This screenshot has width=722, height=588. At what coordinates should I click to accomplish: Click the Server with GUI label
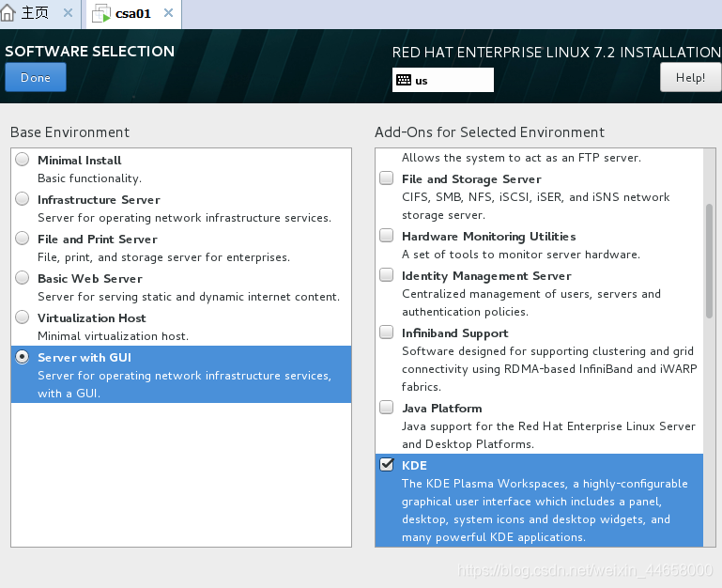click(84, 358)
